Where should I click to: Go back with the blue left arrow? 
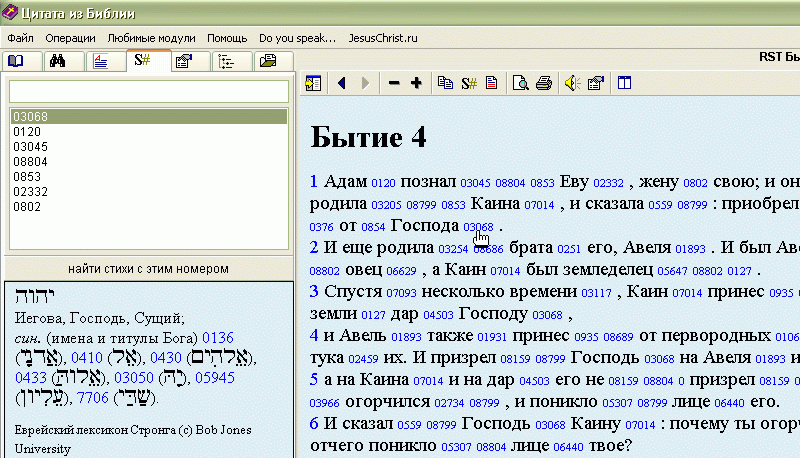point(341,83)
